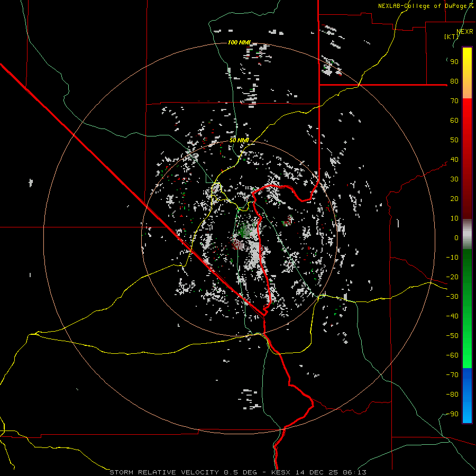
Task: Click the -30 value on the velocity scale
Action: pyautogui.click(x=452, y=297)
